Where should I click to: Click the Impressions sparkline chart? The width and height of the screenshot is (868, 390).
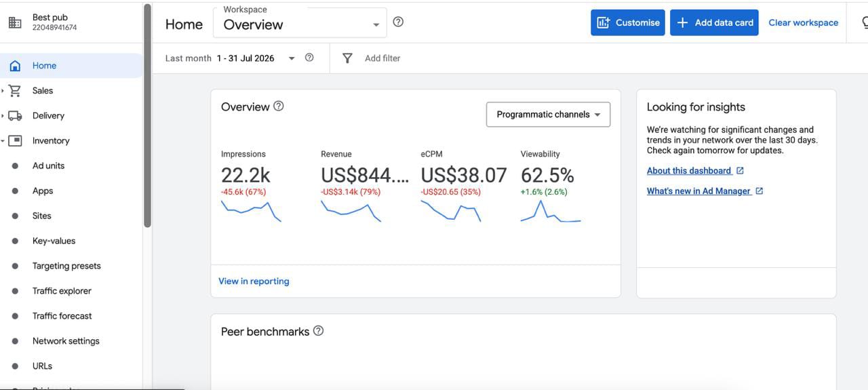tap(251, 212)
